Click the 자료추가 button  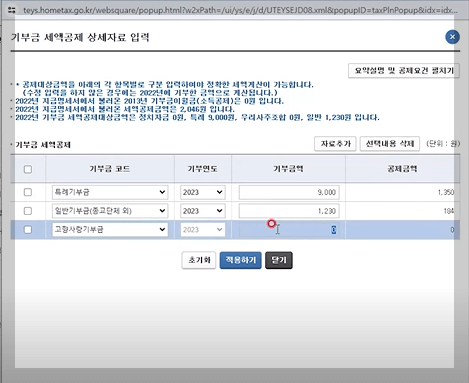[335, 144]
